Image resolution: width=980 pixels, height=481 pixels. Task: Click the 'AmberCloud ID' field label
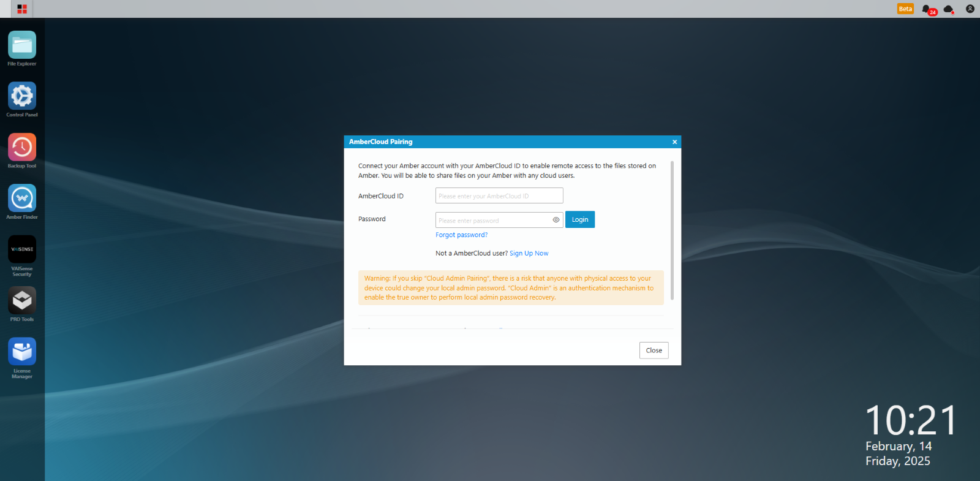(381, 196)
